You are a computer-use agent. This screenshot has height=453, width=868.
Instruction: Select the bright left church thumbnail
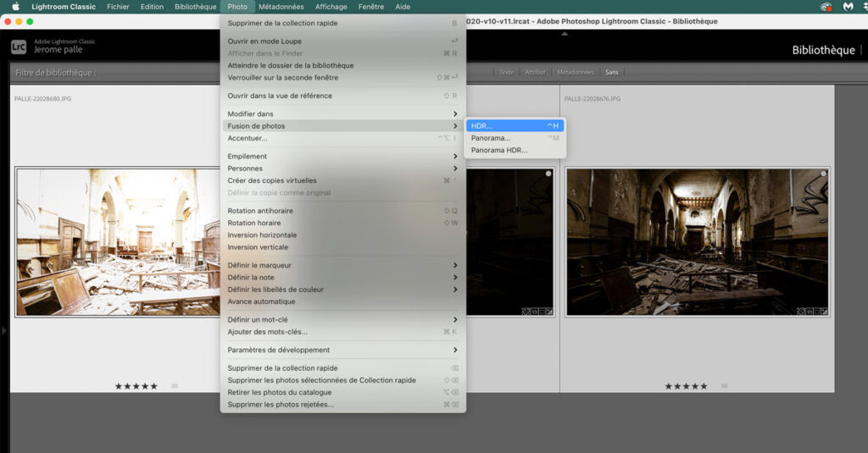point(117,241)
